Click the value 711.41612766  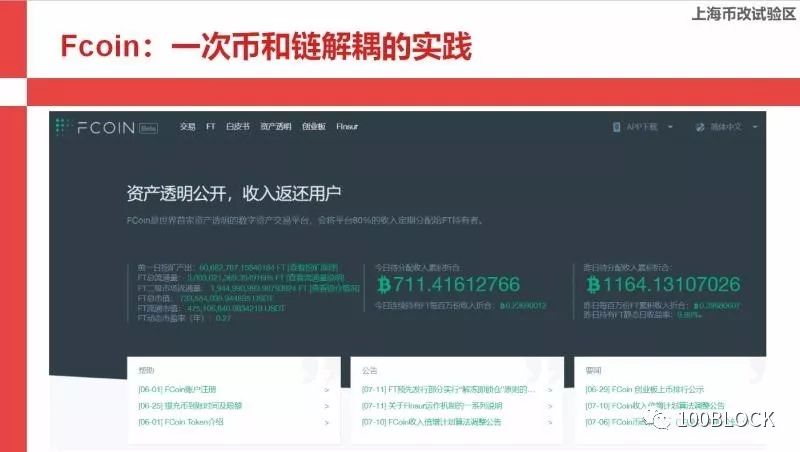pos(456,284)
